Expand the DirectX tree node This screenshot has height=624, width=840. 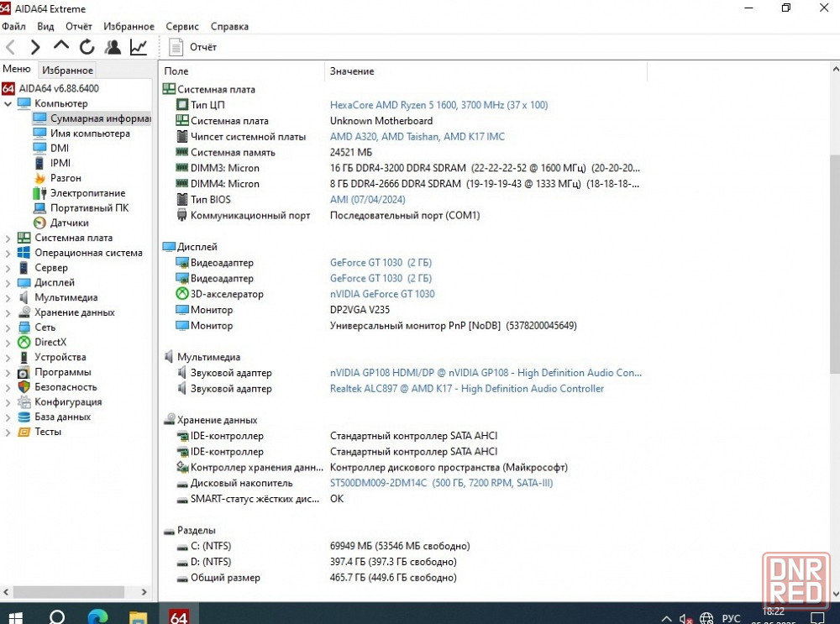pyautogui.click(x=8, y=343)
